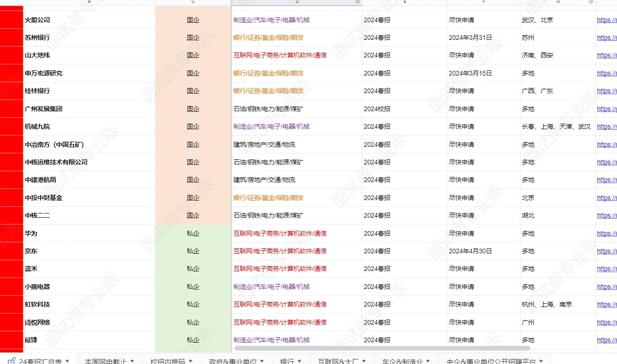This screenshot has width=617, height=364.
Task: Select the cell 广州发展集团
Action: [x=89, y=109]
